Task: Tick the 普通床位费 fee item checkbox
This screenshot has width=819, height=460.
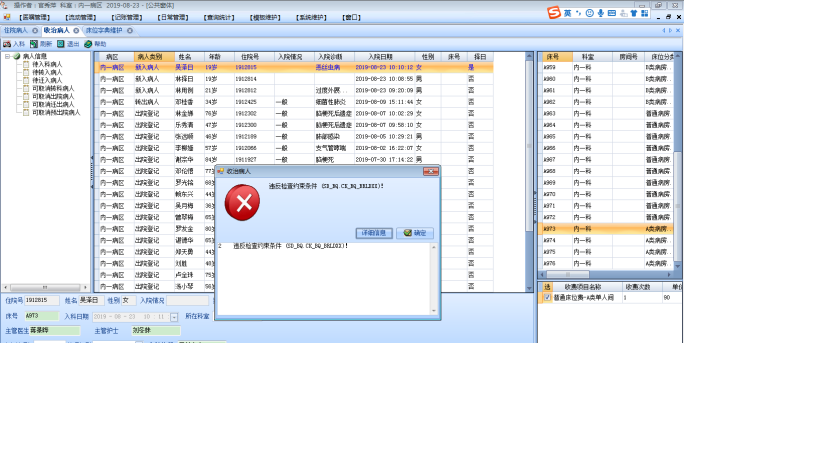Action: [547, 298]
